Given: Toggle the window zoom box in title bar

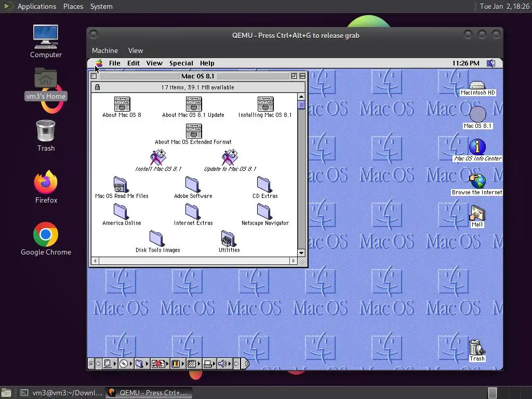Looking at the screenshot, I should [x=294, y=76].
